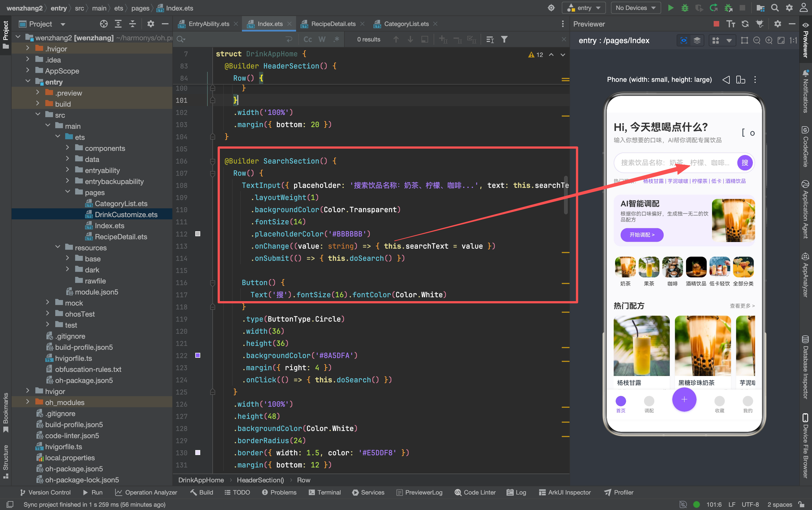Open Code Linter tool window

coord(475,492)
